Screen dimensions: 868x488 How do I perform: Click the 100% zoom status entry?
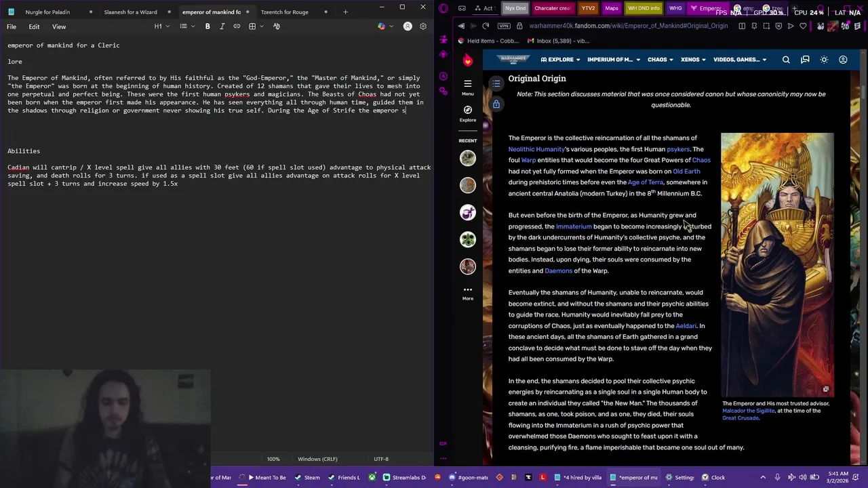pos(273,459)
